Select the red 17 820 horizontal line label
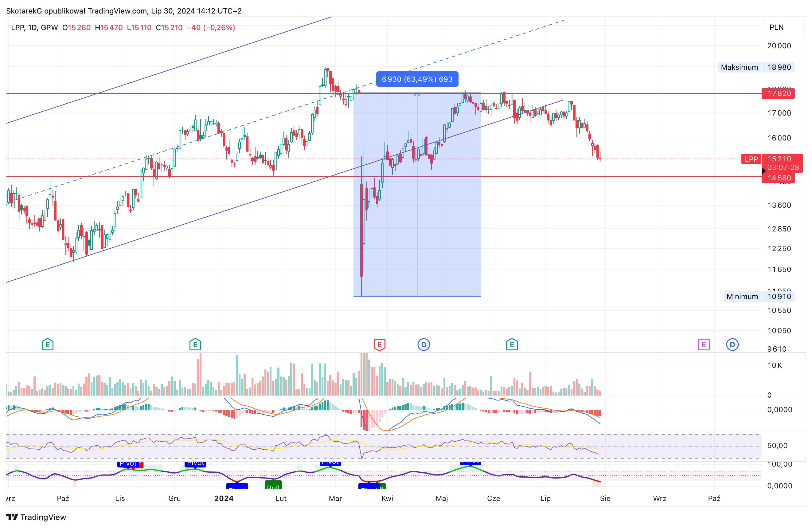Screen dimensions: 812x528 (x=778, y=93)
